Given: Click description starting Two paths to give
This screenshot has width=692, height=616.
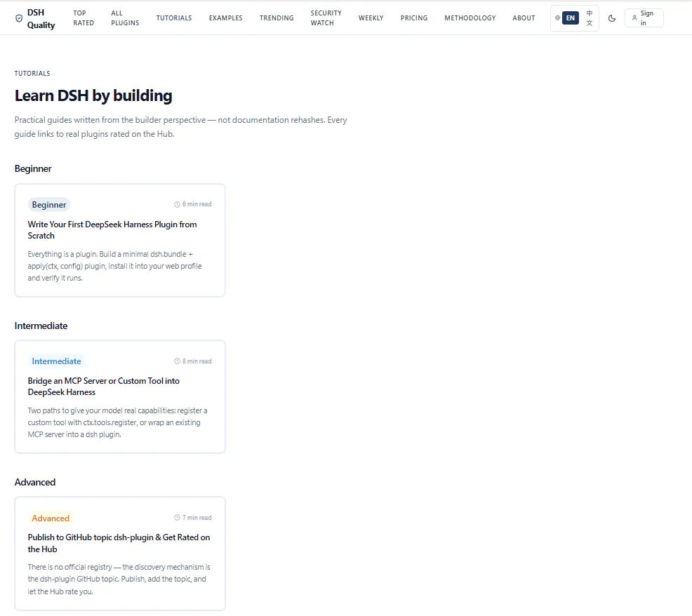Looking at the screenshot, I should [x=117, y=422].
